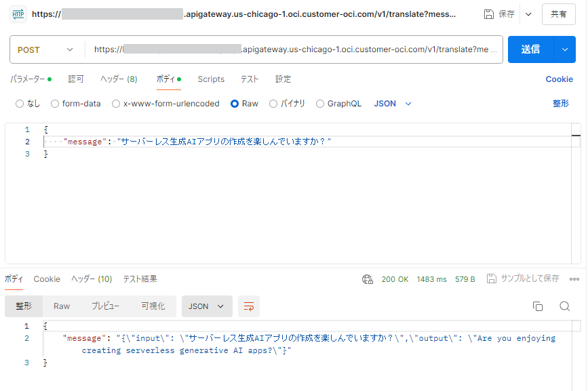Select the form-data radio button
This screenshot has height=391, width=588.
pyautogui.click(x=55, y=104)
